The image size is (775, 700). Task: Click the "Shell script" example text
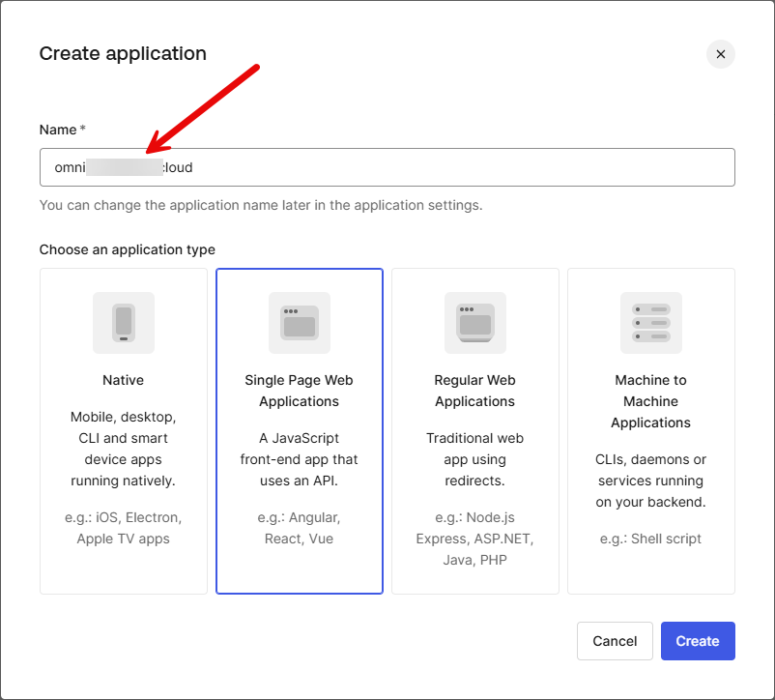[651, 539]
